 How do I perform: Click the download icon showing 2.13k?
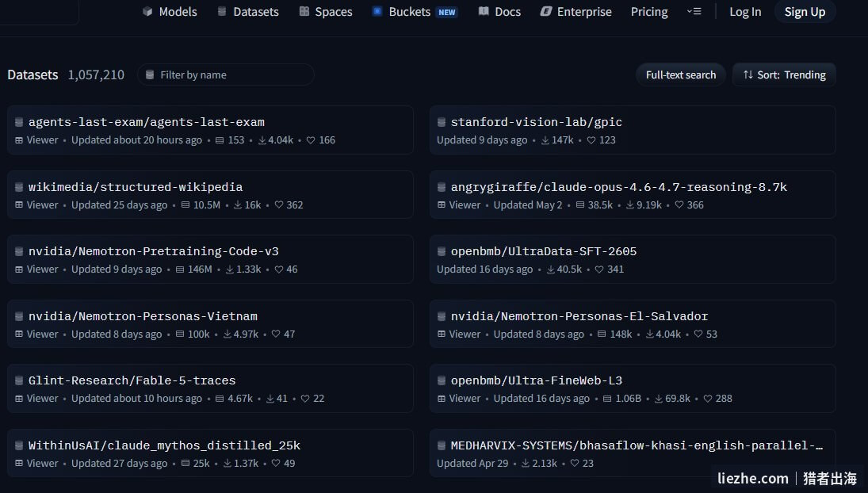pos(526,463)
